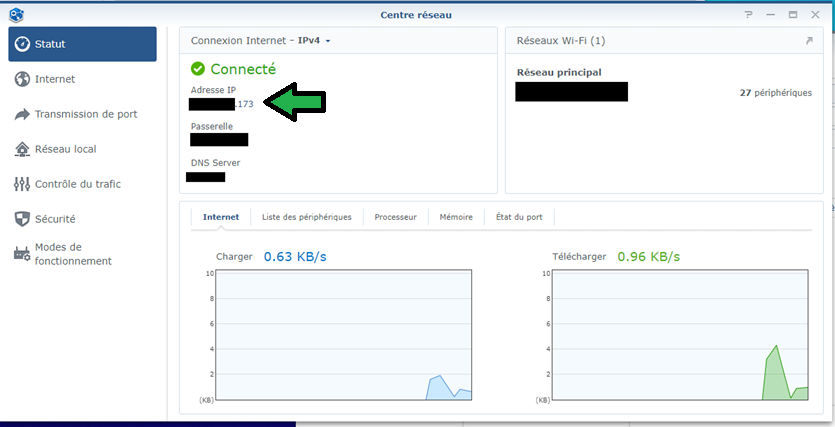The height and width of the screenshot is (427, 835).
Task: Click the Transmission de port arrow icon
Action: pos(22,114)
